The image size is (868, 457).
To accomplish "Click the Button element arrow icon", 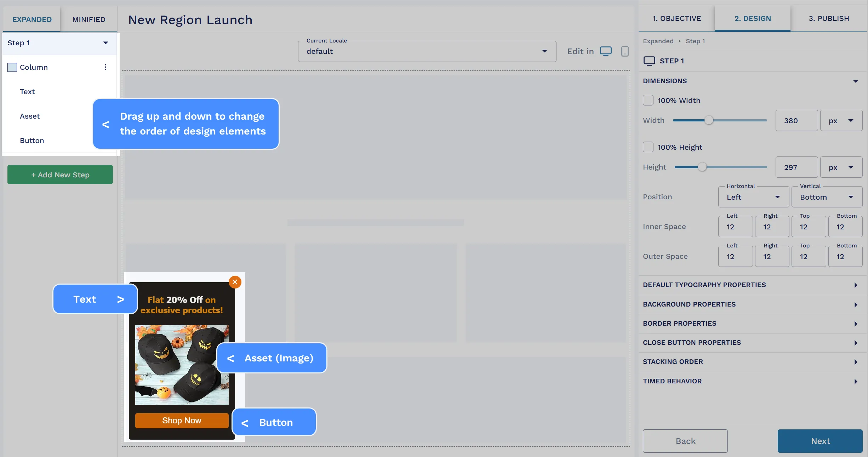I will [245, 422].
